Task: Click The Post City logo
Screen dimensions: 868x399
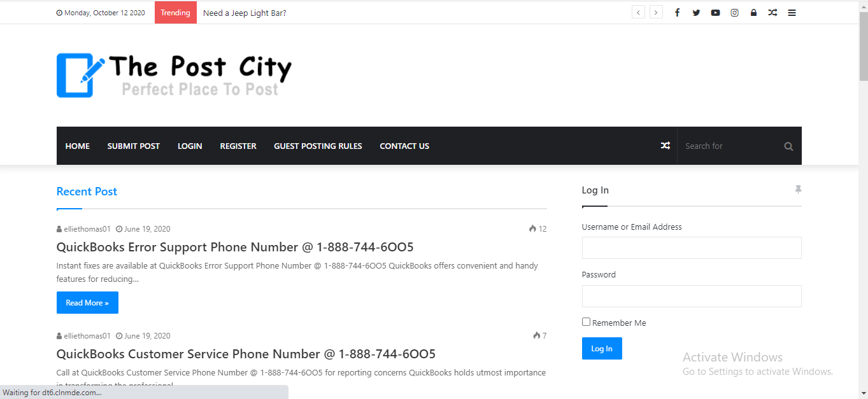Action: [x=174, y=75]
